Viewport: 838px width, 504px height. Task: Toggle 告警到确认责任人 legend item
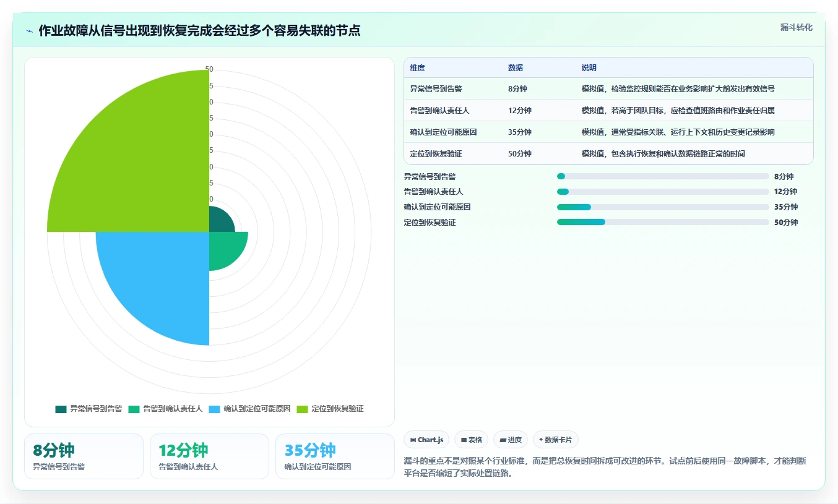pyautogui.click(x=165, y=409)
